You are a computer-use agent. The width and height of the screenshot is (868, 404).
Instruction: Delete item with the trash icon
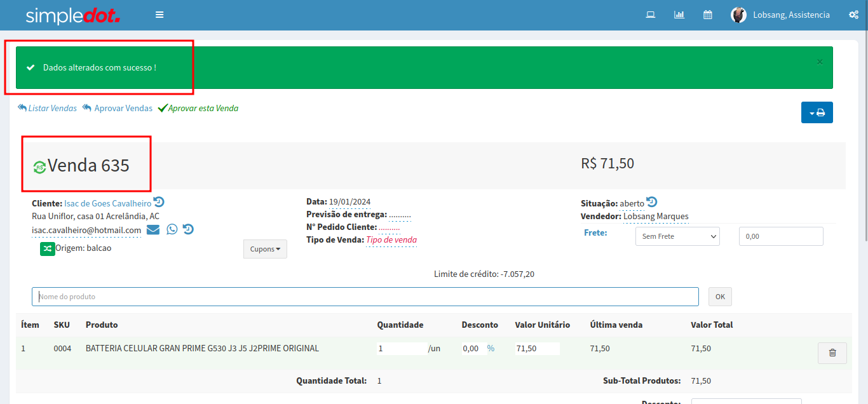tap(832, 353)
